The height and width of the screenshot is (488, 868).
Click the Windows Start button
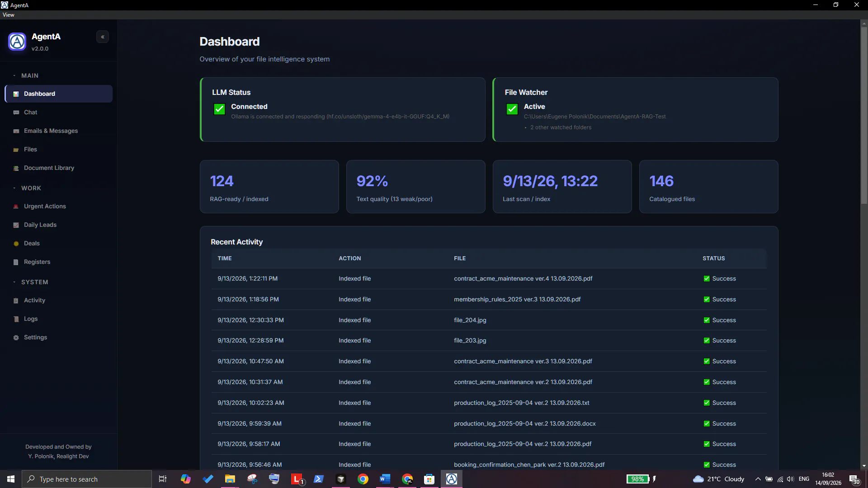pyautogui.click(x=11, y=479)
